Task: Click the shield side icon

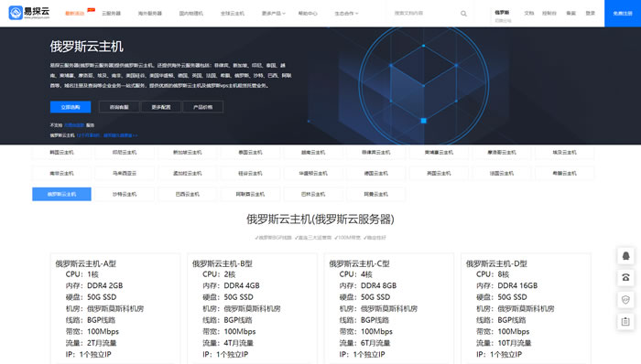Action: (x=625, y=300)
